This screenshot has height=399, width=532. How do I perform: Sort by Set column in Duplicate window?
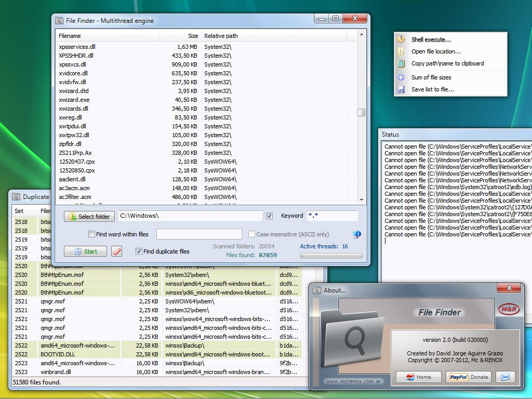24,211
